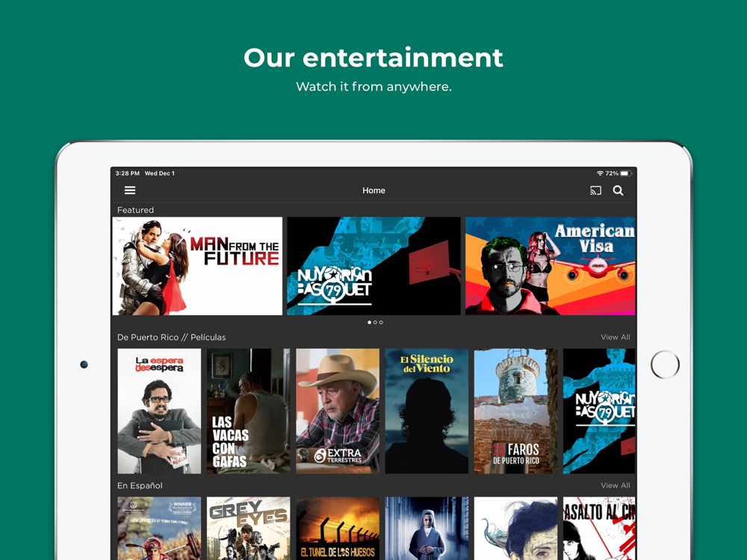This screenshot has width=747, height=560.
Task: Click the Home title text
Action: pos(373,190)
